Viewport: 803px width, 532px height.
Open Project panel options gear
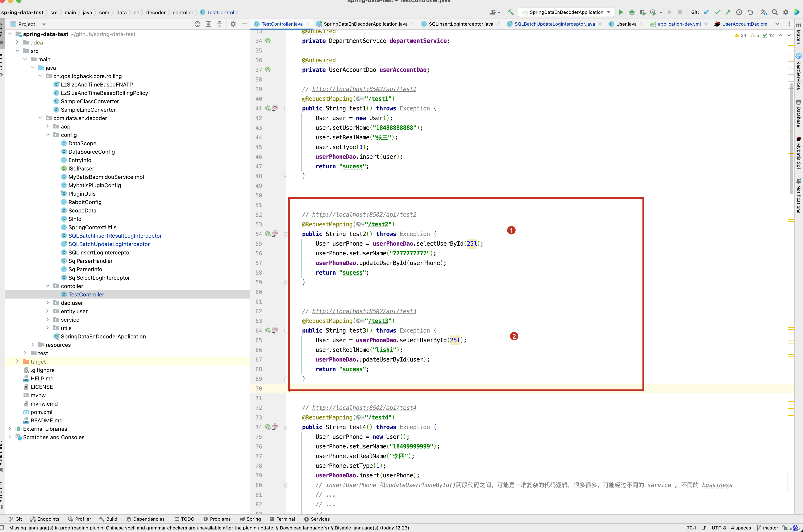[233, 24]
